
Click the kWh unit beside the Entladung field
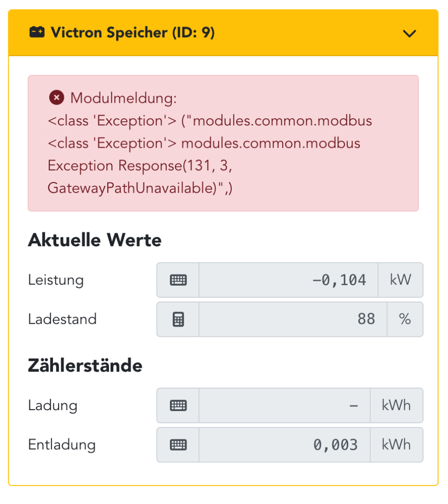click(x=396, y=445)
